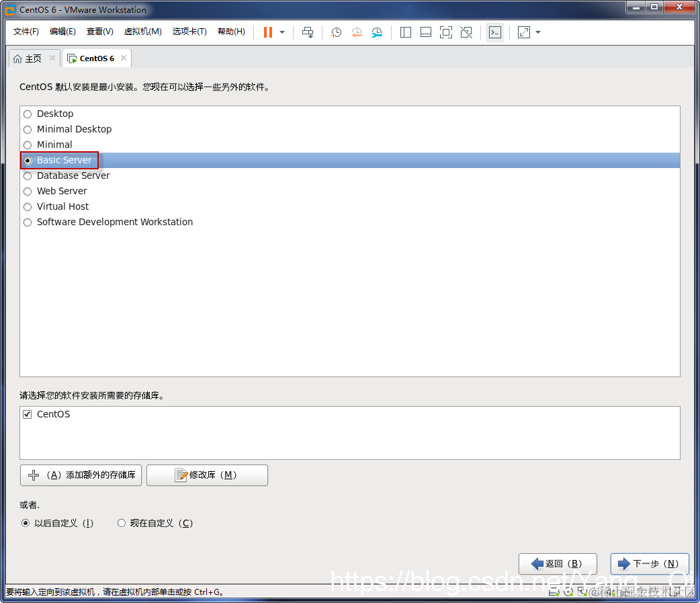Open the 虚拟机(M) menu

142,32
